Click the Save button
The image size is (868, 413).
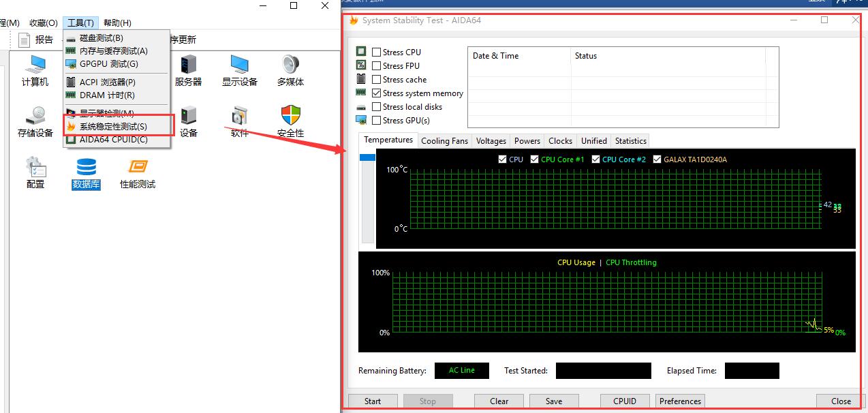coord(554,401)
